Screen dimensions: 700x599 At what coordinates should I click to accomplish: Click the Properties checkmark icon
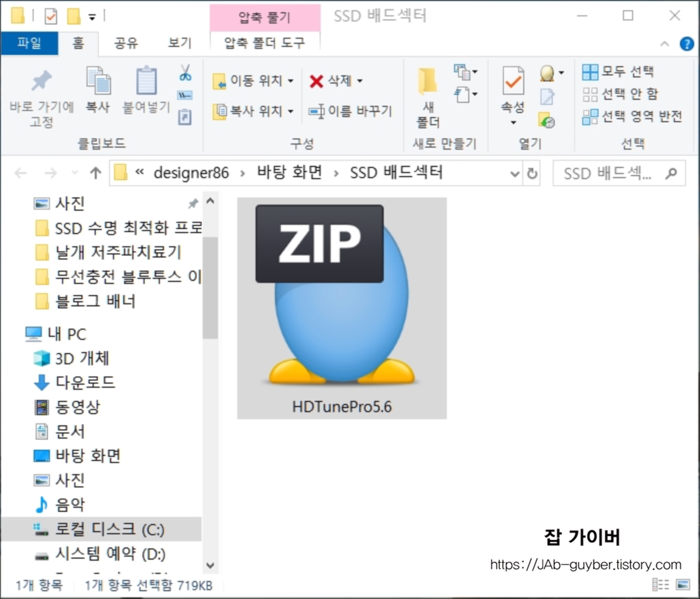513,80
